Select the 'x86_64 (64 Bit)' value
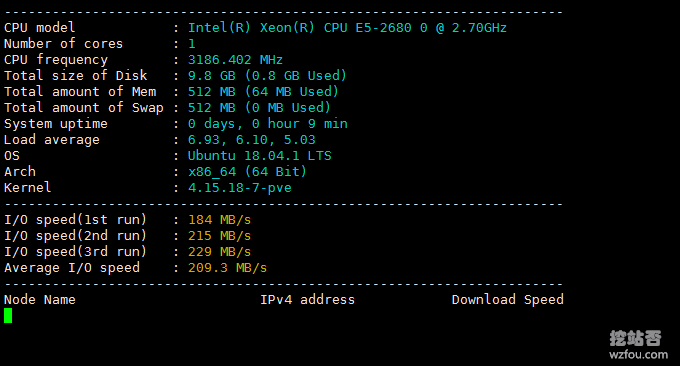Viewport: 680px width, 366px height. (247, 172)
